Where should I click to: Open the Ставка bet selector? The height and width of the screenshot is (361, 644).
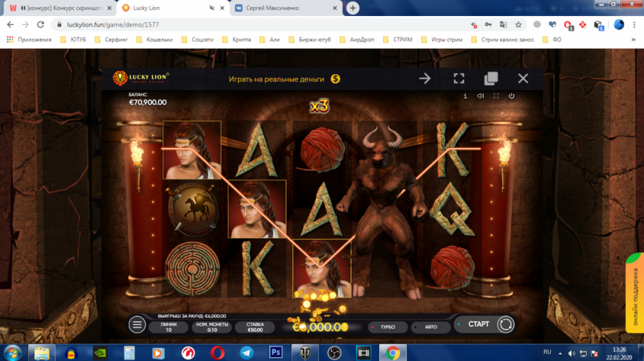(255, 327)
